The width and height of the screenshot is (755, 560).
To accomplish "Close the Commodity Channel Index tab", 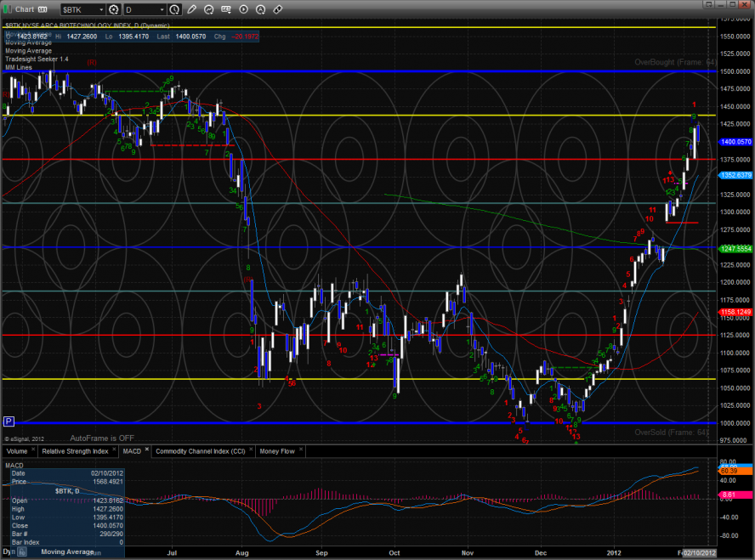I will tap(251, 450).
